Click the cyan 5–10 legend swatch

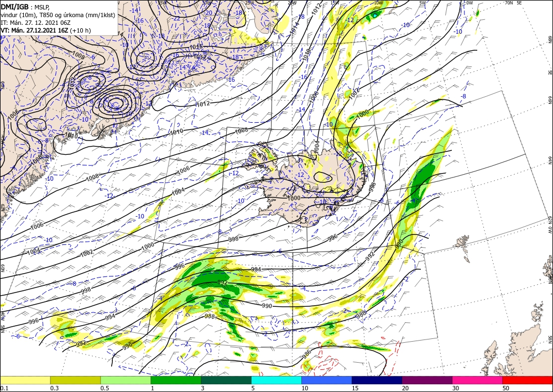tap(276, 380)
